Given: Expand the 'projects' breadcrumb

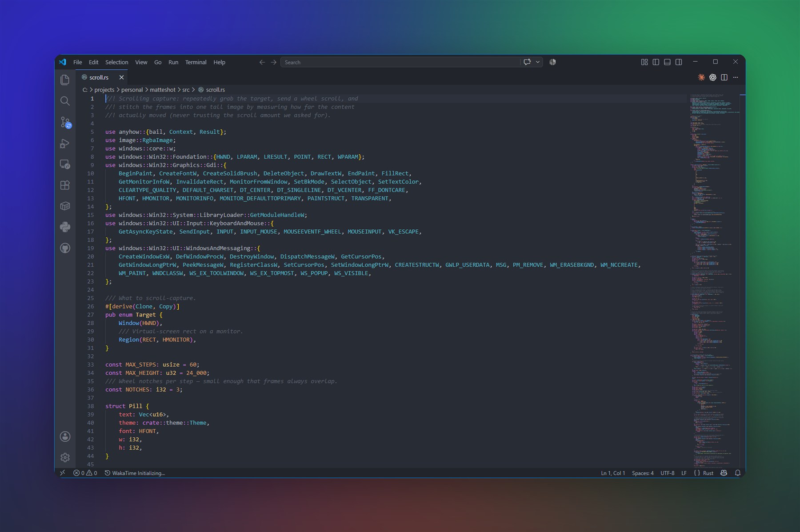Looking at the screenshot, I should click(x=104, y=90).
